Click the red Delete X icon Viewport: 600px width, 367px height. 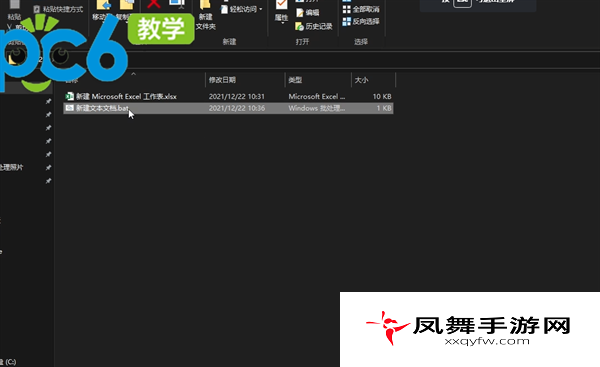pyautogui.click(x=153, y=4)
